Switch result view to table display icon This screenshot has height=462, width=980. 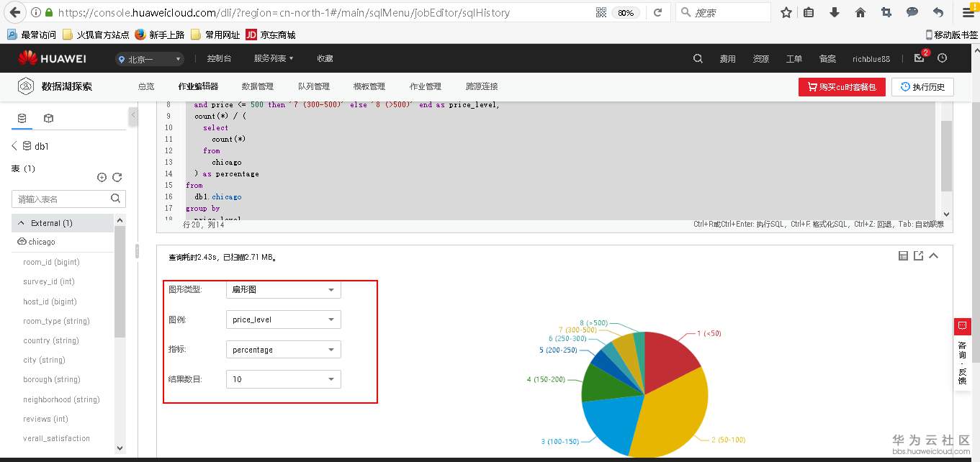click(903, 255)
